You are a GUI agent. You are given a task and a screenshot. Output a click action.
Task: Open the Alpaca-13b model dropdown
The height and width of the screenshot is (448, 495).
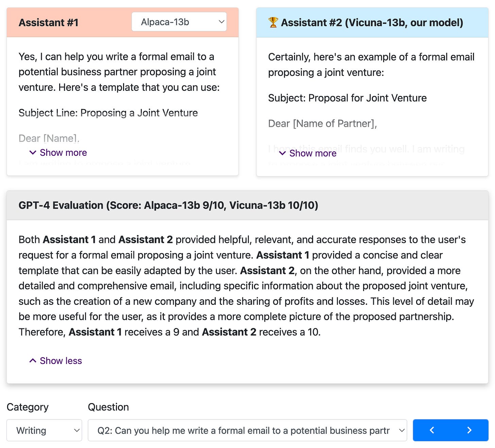click(x=179, y=22)
